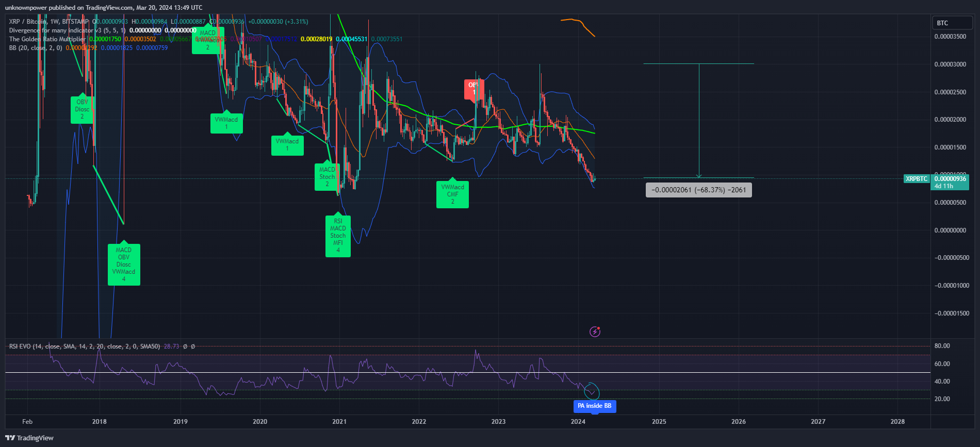980x447 pixels.
Task: Select the 0.00002500 price axis level
Action: coord(951,92)
